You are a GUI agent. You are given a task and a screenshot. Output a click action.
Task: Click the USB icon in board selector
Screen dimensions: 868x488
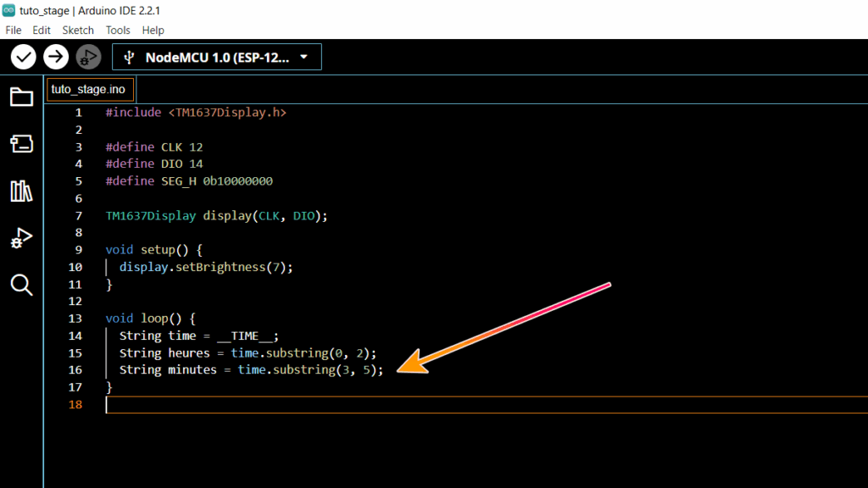pos(129,58)
